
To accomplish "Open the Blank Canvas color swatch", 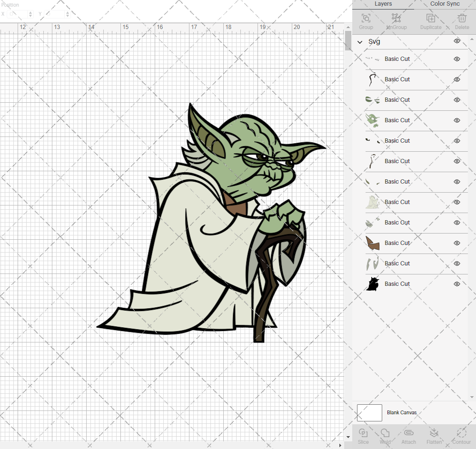I will click(x=369, y=412).
